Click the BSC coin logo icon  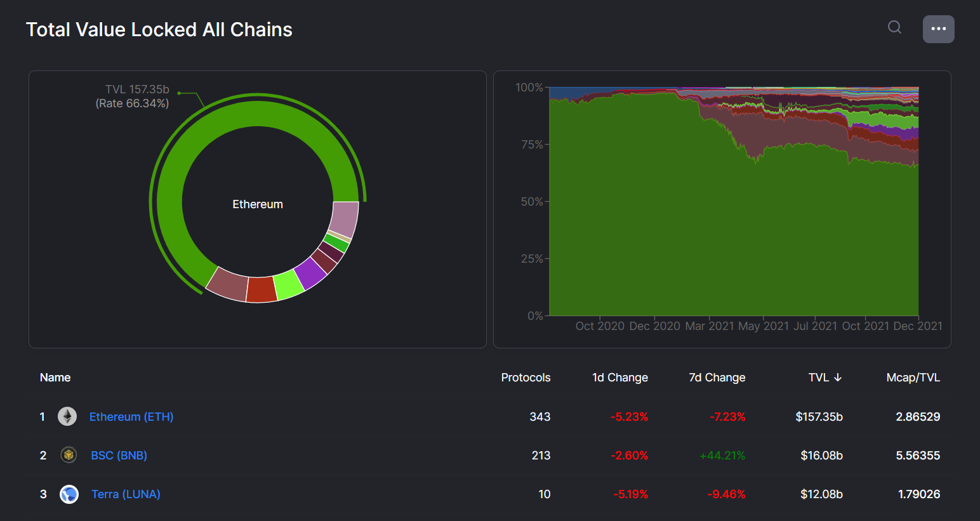(69, 455)
